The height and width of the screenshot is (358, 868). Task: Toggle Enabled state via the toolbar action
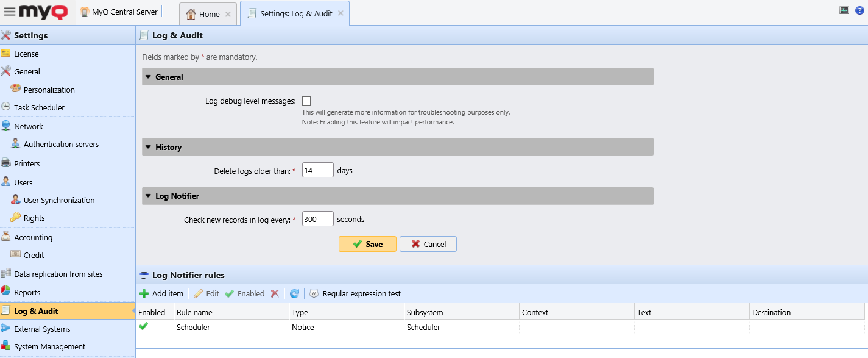[245, 293]
